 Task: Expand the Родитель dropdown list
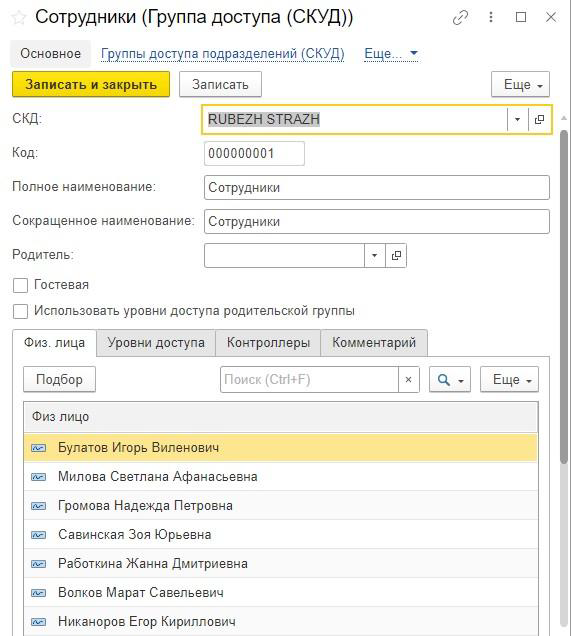click(x=374, y=255)
